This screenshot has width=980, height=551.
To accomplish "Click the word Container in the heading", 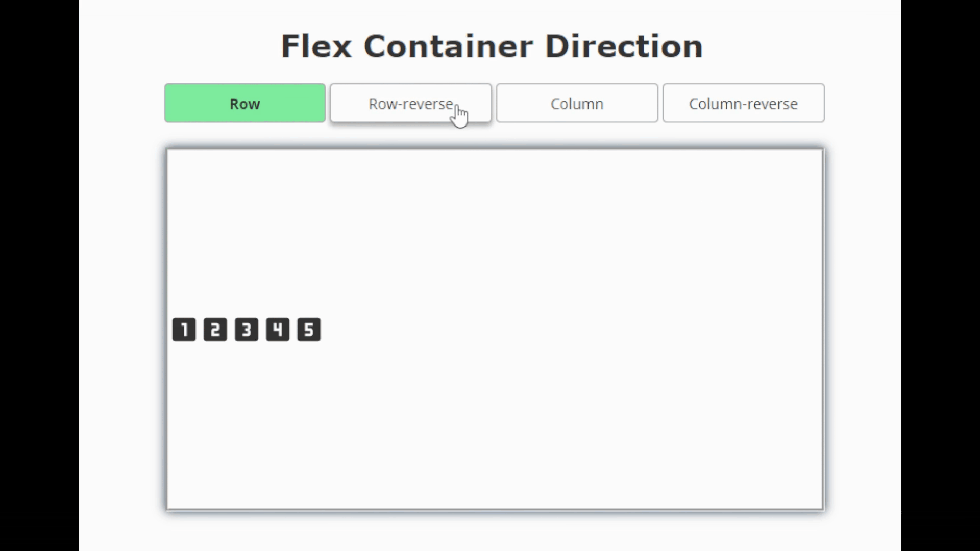I will tap(448, 46).
